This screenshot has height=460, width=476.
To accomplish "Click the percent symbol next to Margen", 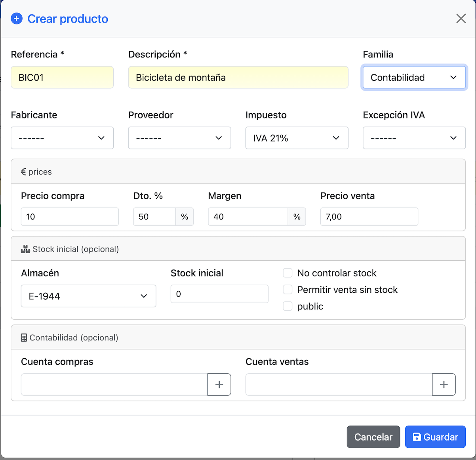I will coord(297,217).
